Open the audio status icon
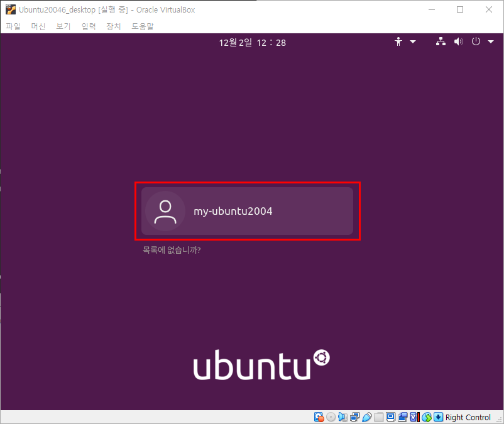This screenshot has width=504, height=424. coord(342,417)
